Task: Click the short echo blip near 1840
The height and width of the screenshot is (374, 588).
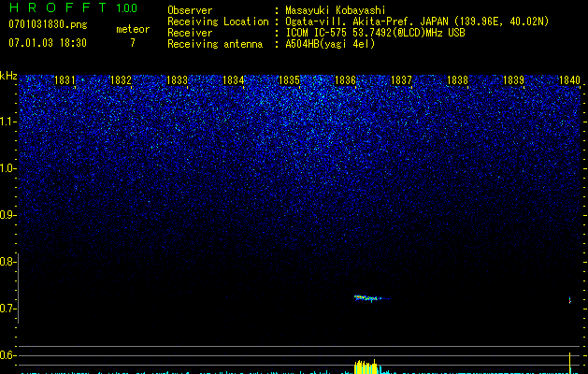Action: 570,300
